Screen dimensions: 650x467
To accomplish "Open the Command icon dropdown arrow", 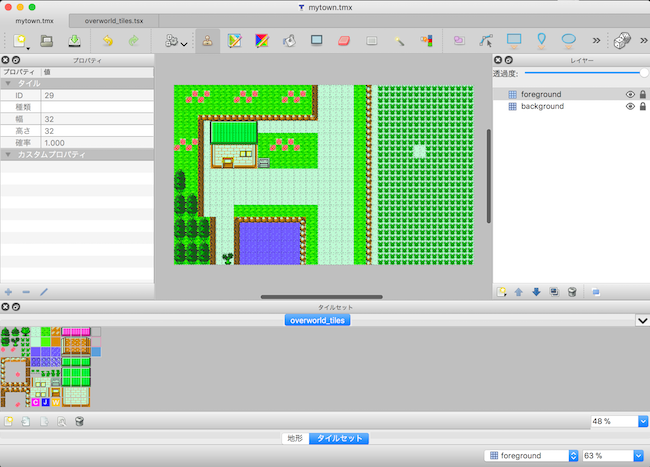I will [184, 44].
